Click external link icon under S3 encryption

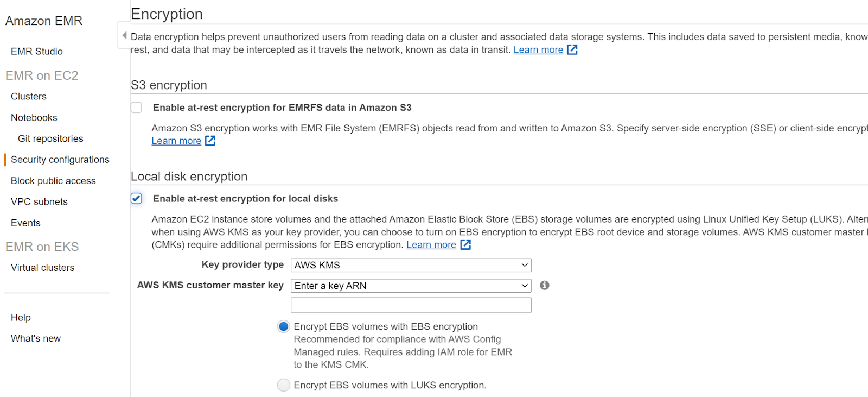click(210, 141)
